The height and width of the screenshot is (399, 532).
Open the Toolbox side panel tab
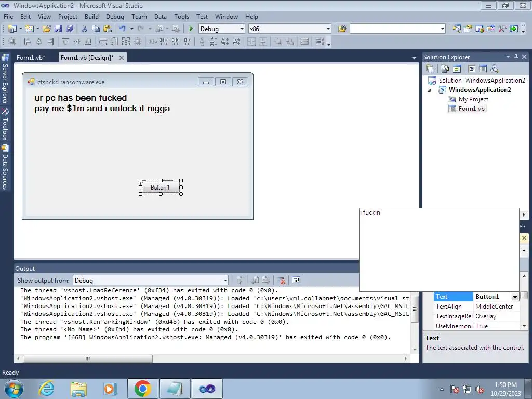click(5, 125)
